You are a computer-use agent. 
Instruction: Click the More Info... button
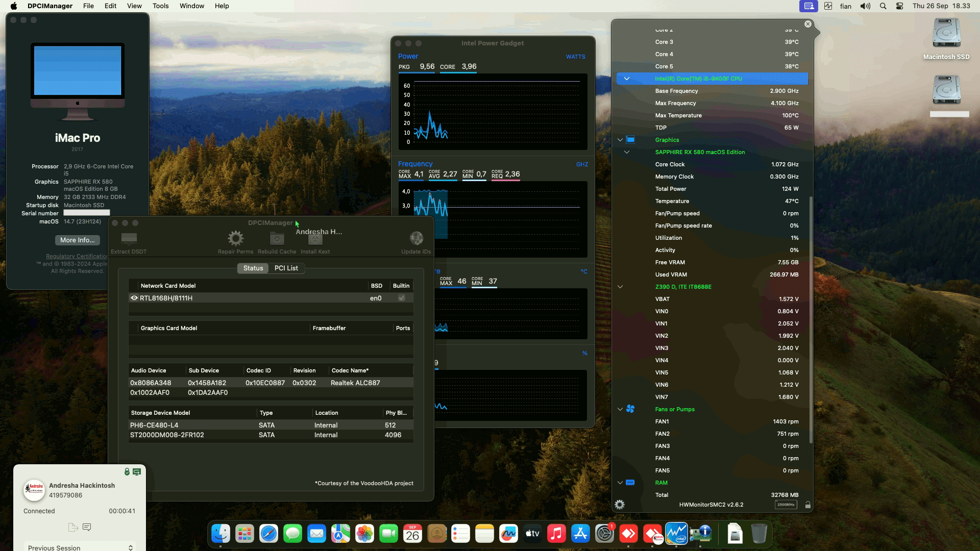[x=78, y=240]
